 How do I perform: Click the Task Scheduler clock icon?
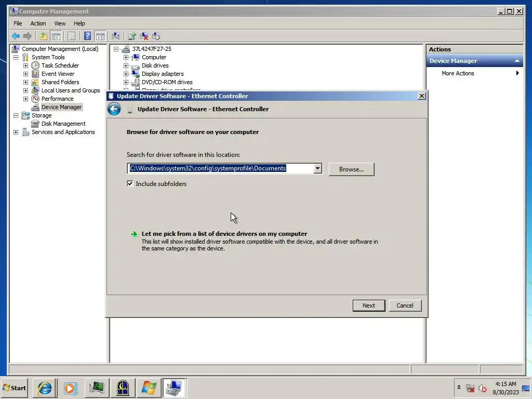35,65
